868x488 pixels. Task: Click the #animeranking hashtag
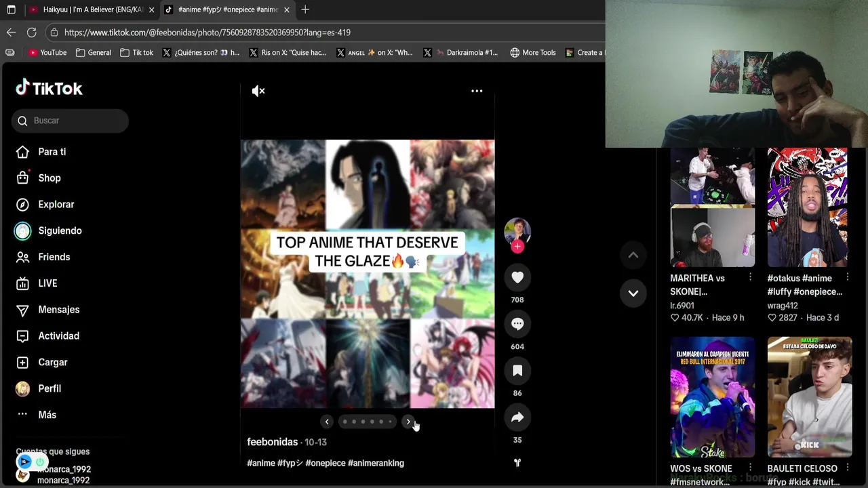376,463
